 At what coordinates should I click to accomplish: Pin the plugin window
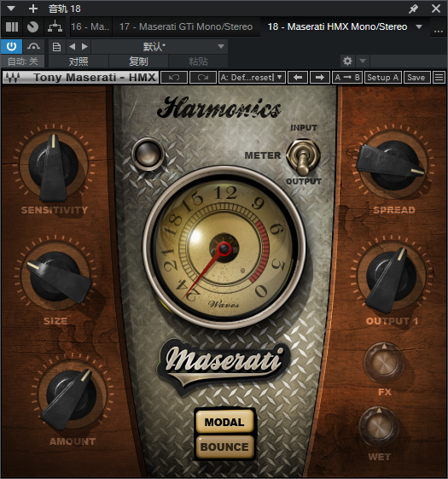click(413, 9)
